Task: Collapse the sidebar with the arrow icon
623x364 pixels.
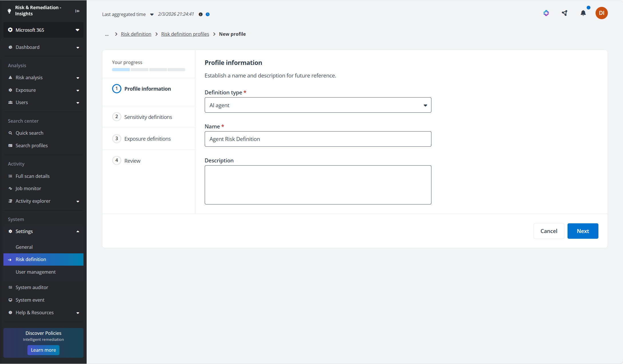Action: pos(77,11)
